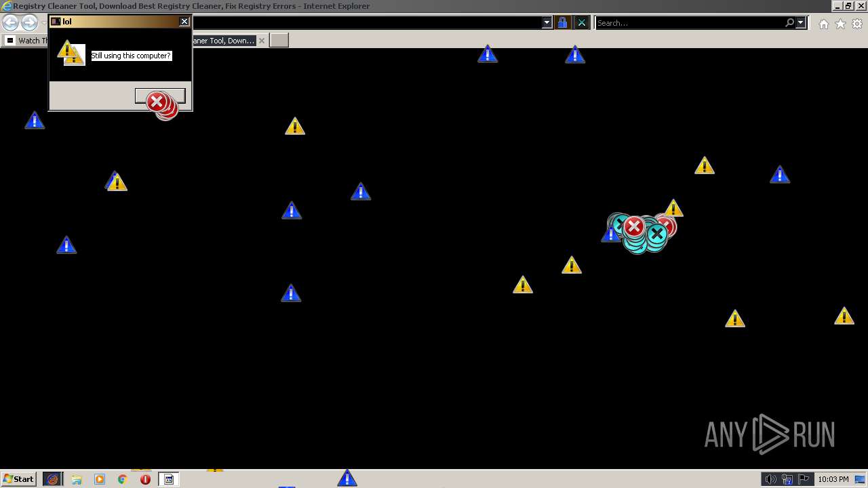The width and height of the screenshot is (868, 488).
Task: Open Favorites using the star icon
Action: 840,24
